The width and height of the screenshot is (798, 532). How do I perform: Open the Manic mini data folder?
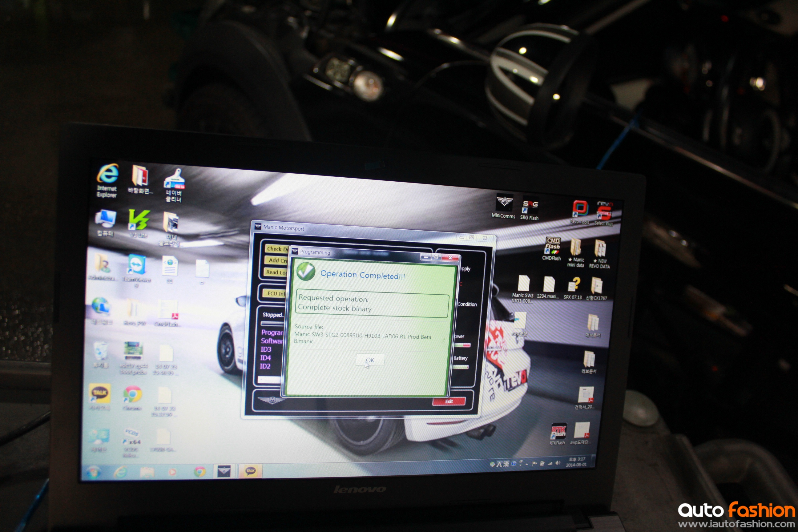coord(576,253)
